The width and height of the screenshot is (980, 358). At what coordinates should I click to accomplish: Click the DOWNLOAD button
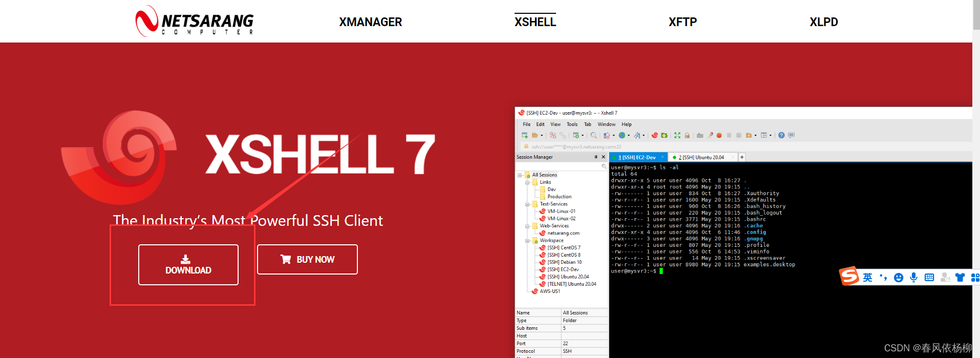[188, 264]
